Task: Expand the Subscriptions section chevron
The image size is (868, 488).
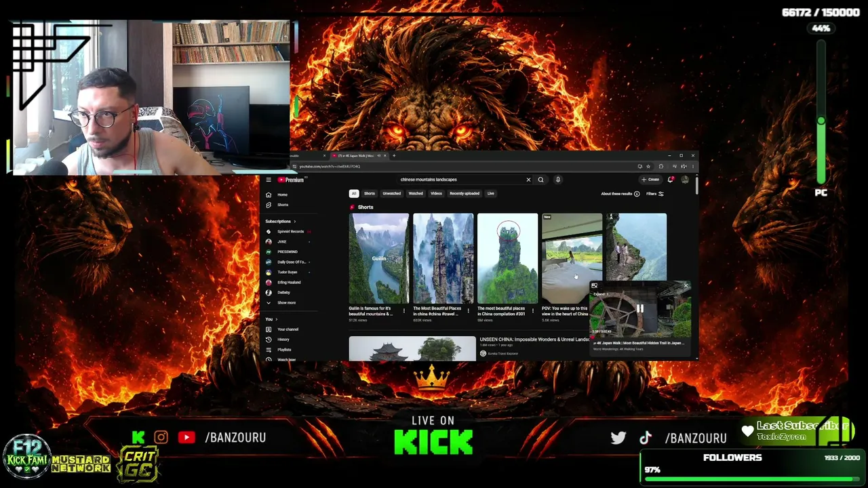Action: 294,222
